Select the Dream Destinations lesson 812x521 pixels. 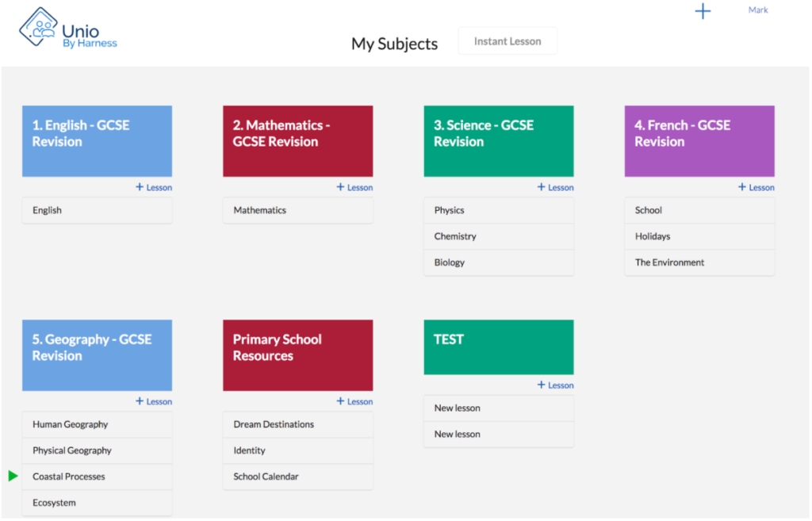click(297, 424)
